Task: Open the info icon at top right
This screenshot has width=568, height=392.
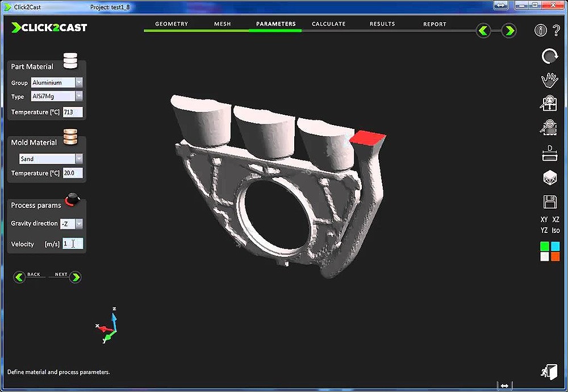Action: (x=540, y=30)
